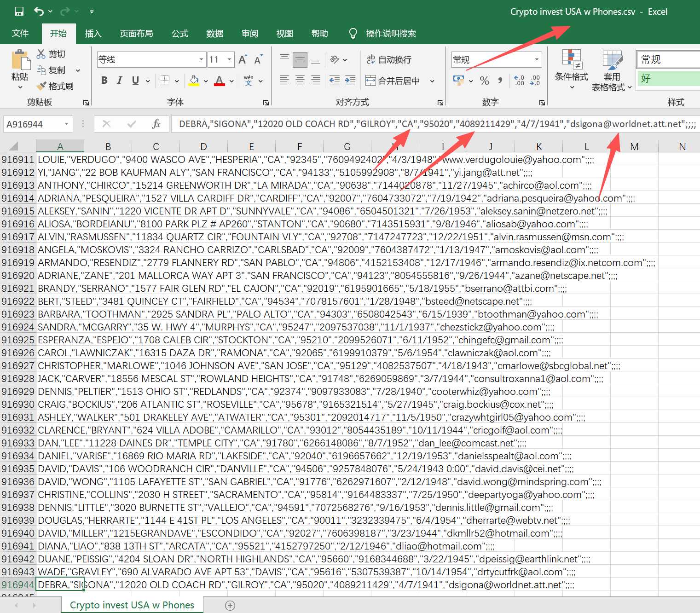Toggle Italic formatting
The height and width of the screenshot is (613, 700).
[120, 81]
